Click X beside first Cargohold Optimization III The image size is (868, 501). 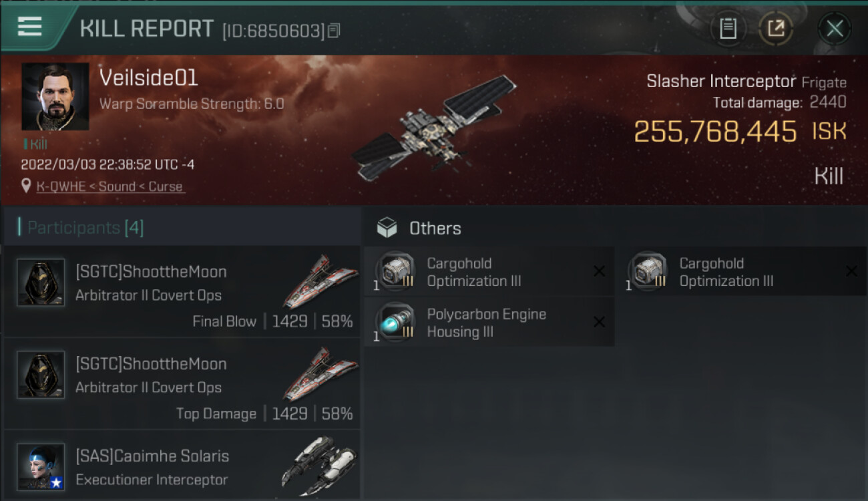(x=599, y=271)
